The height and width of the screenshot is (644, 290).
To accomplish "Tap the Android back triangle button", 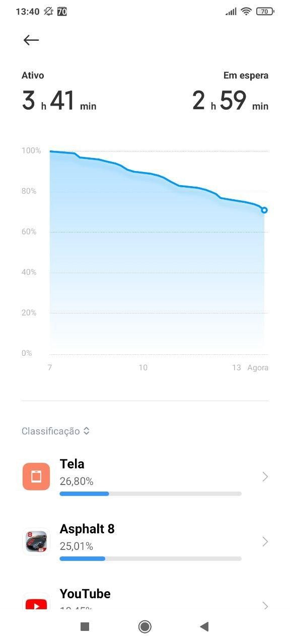I will click(x=204, y=626).
